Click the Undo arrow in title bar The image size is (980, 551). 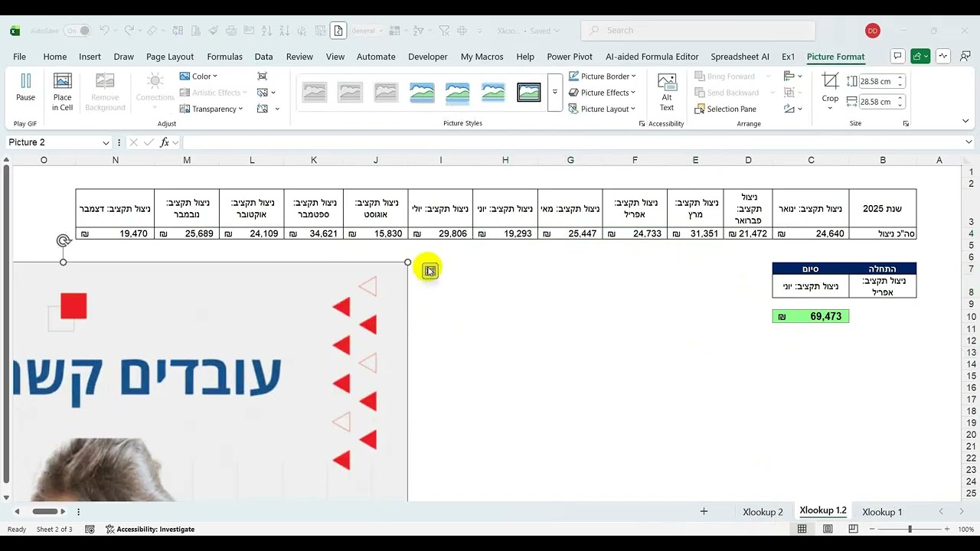tap(104, 31)
